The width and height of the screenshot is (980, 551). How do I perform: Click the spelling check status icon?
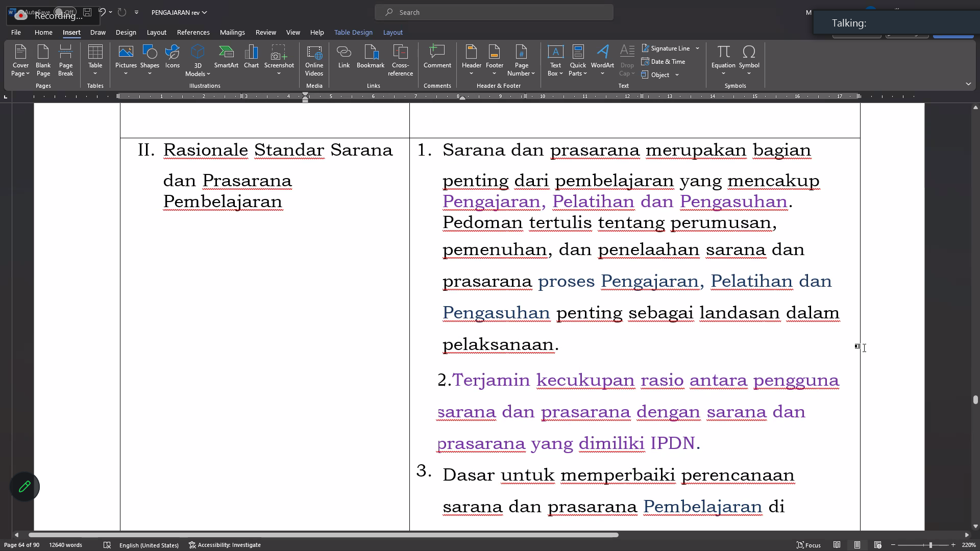107,545
